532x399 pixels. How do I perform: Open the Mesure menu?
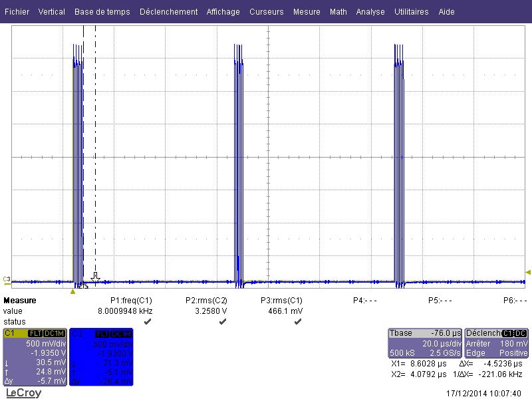(x=307, y=12)
